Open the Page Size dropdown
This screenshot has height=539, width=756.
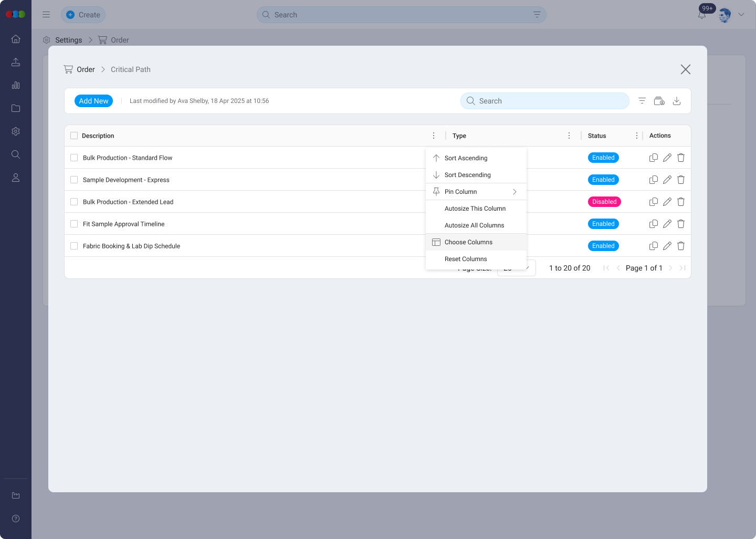(516, 268)
